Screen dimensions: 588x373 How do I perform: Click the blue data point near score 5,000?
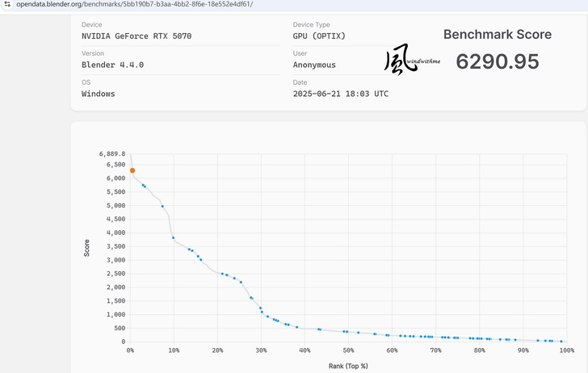pos(162,206)
